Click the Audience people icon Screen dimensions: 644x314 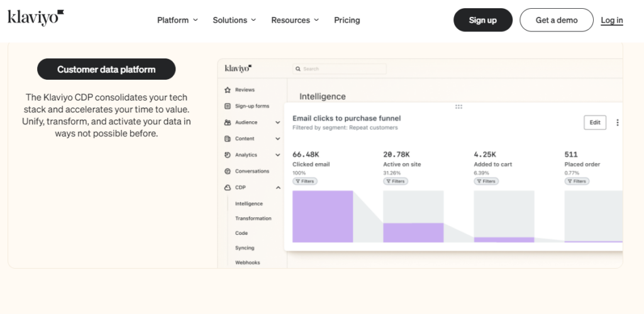tap(228, 122)
